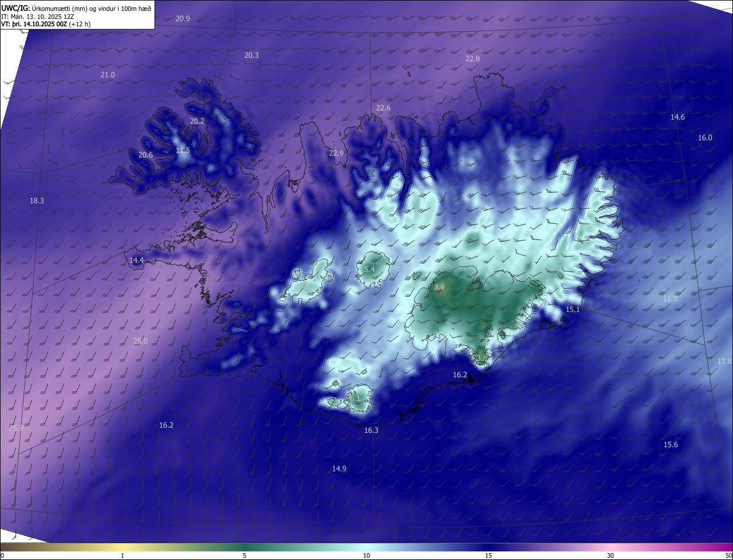The height and width of the screenshot is (560, 733).
Task: Click the 3.6 value on Vatnajökull glacier
Action: pos(439,287)
